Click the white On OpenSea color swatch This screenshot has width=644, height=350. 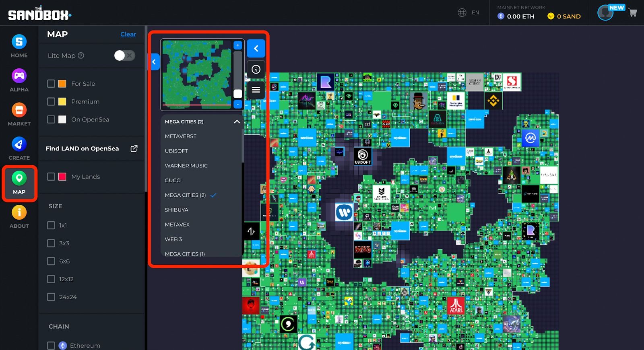62,119
